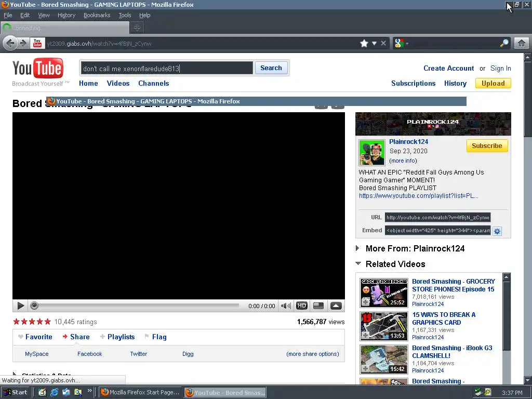Click the Firefox forward arrow
The height and width of the screenshot is (399, 532).
click(23, 43)
